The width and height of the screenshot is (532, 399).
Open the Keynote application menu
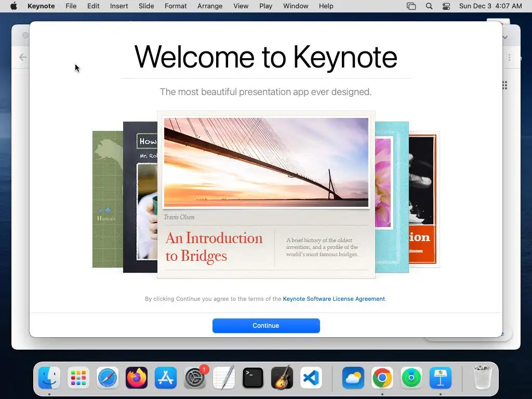pos(41,6)
